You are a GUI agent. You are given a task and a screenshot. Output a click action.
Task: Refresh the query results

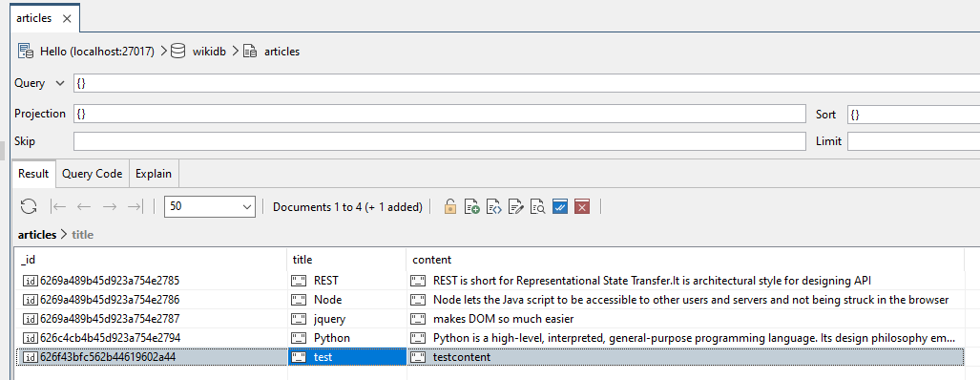point(28,207)
